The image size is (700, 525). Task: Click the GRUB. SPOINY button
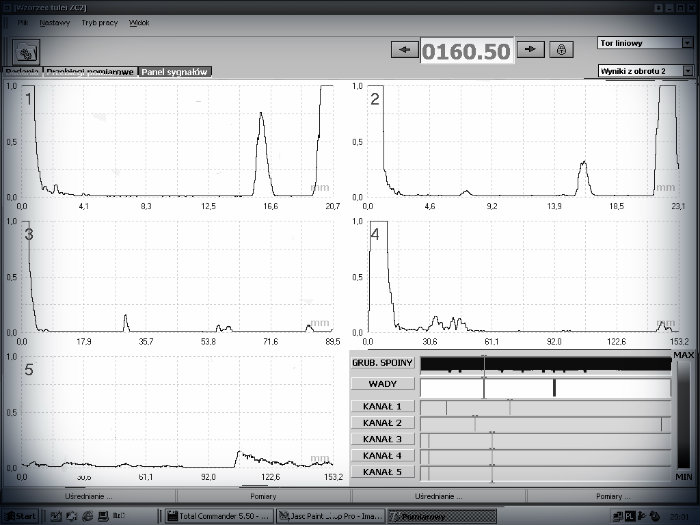coord(383,362)
